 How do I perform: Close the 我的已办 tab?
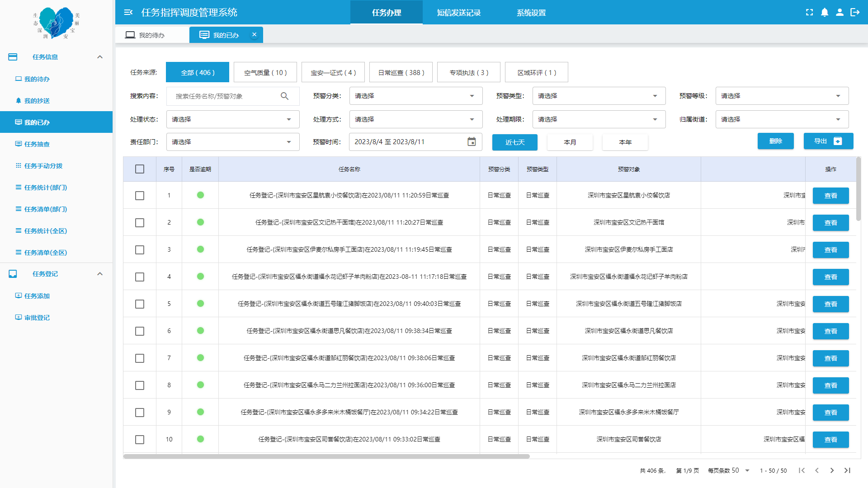254,34
